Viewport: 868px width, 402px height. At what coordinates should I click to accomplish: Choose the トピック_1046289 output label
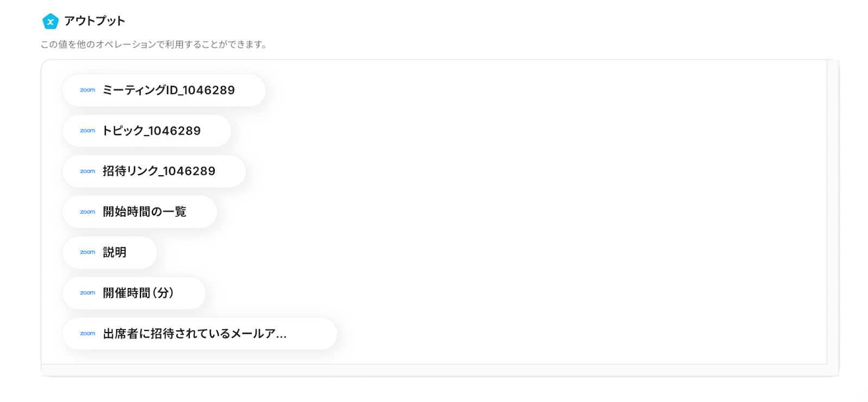pyautogui.click(x=152, y=131)
